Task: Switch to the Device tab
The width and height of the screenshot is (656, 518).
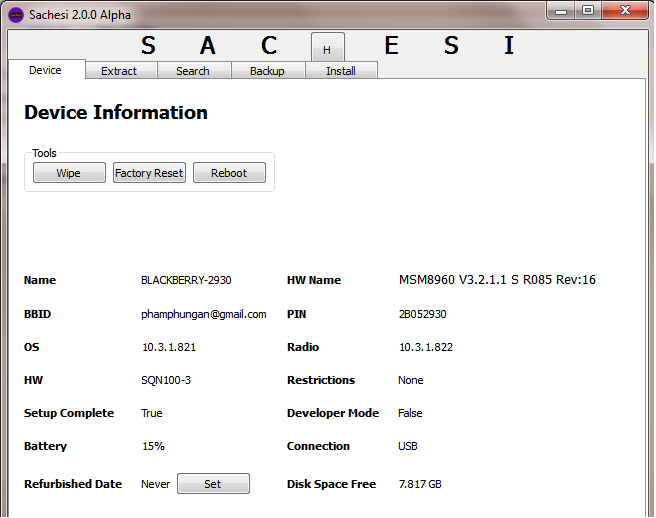Action: click(x=46, y=70)
